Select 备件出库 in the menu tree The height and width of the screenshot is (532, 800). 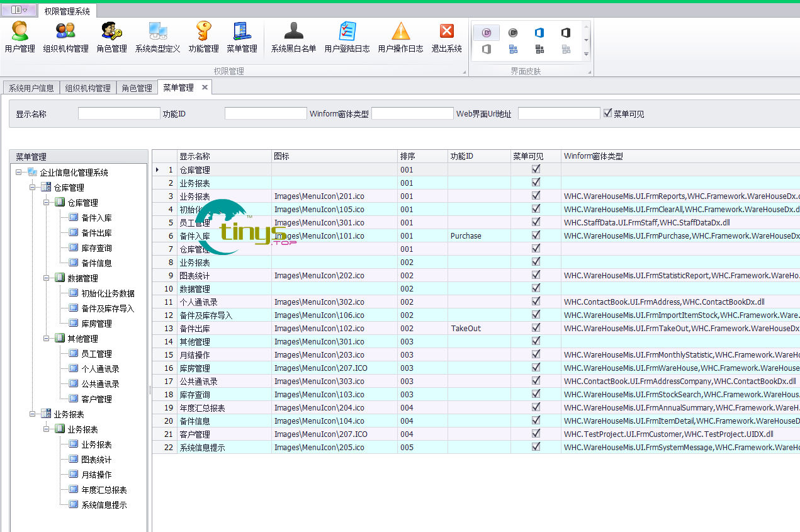coord(97,233)
